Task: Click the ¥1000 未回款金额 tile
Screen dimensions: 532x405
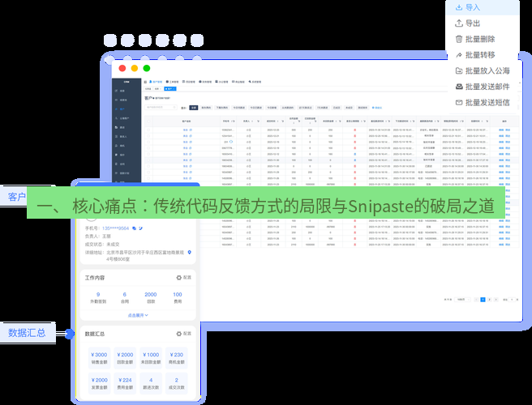Action: [151, 358]
